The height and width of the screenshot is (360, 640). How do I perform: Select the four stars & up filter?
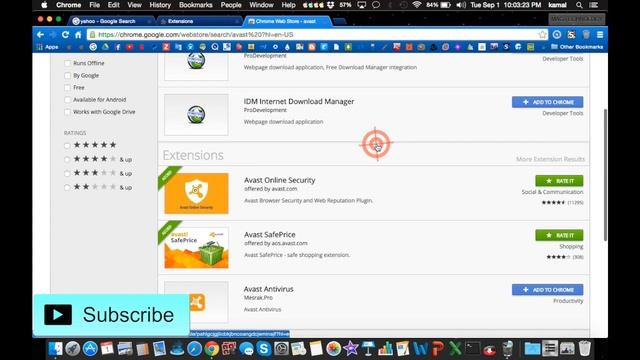(x=67, y=160)
